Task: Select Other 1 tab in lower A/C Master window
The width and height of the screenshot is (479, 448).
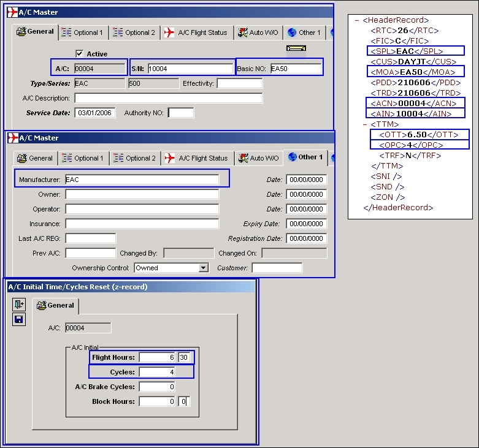Action: (x=305, y=158)
